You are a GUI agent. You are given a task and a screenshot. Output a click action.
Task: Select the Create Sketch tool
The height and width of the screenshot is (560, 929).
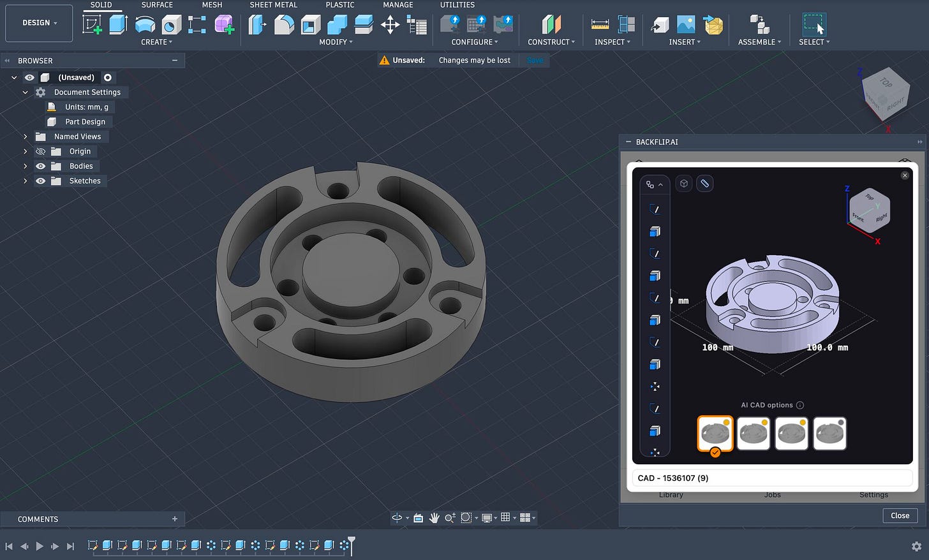93,25
